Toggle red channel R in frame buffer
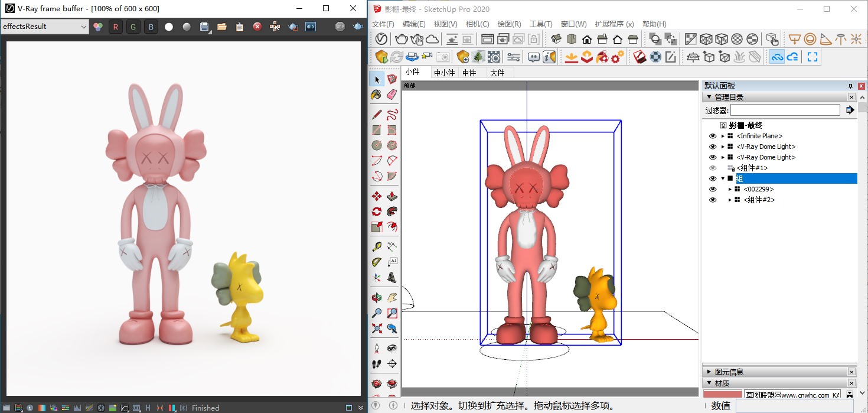868x413 pixels. click(116, 27)
